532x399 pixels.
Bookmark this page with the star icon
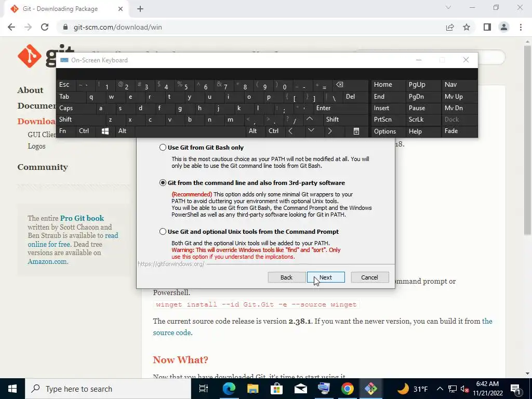pyautogui.click(x=467, y=27)
